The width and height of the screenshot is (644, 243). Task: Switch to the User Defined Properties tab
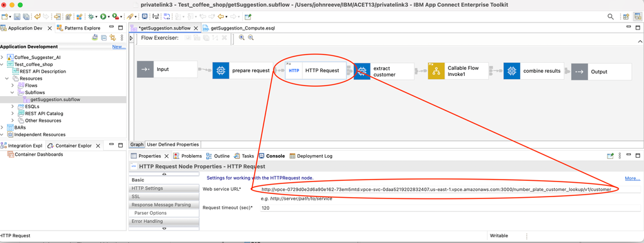click(173, 144)
